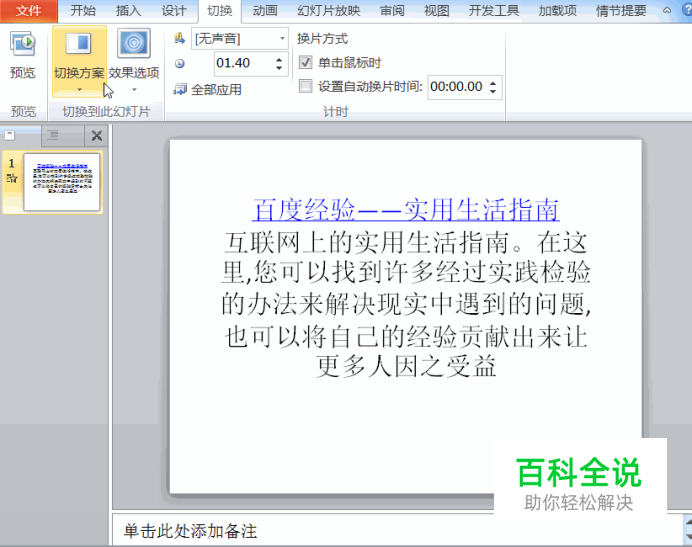The height and width of the screenshot is (547, 692).
Task: Open the 切换方案 transition scheme gallery
Action: pos(79,61)
